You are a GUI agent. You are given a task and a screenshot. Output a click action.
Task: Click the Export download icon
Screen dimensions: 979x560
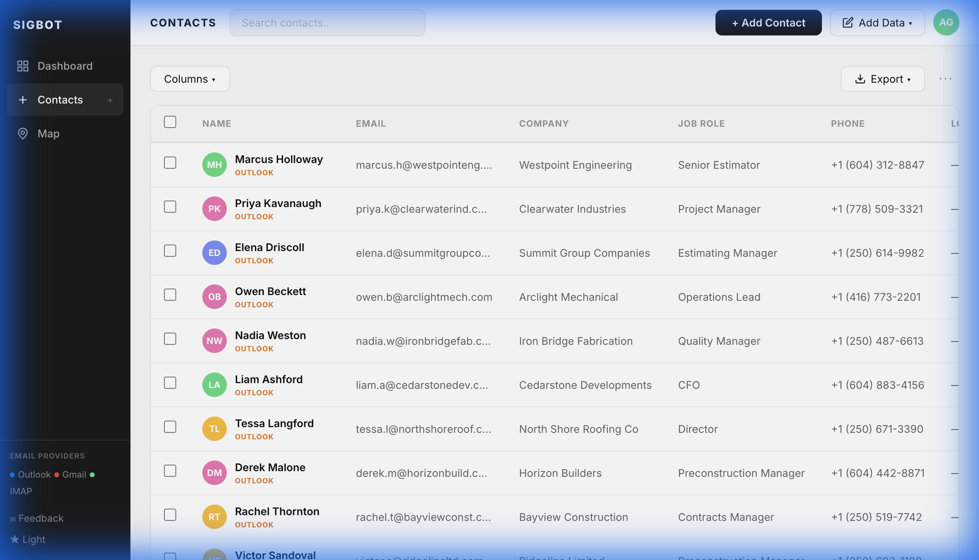[x=860, y=79]
